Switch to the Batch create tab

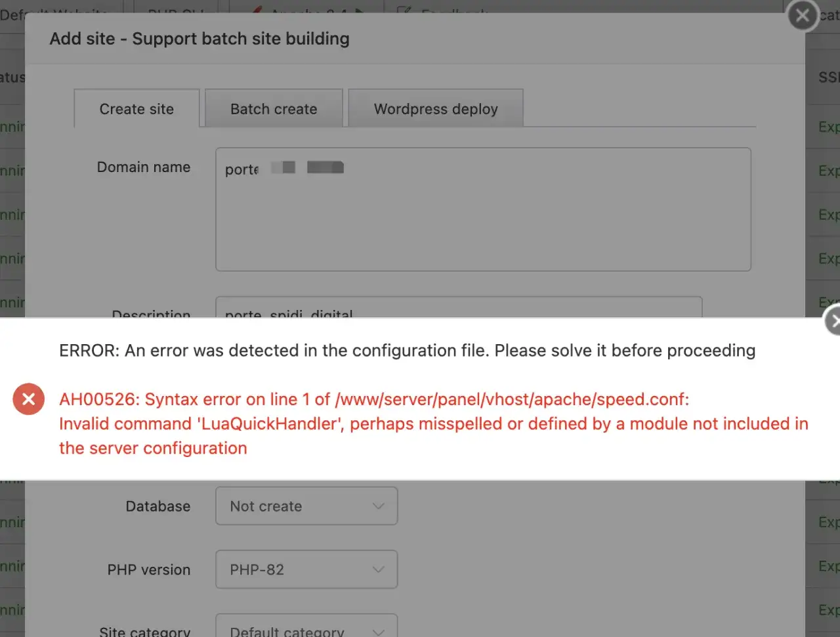[x=274, y=109]
